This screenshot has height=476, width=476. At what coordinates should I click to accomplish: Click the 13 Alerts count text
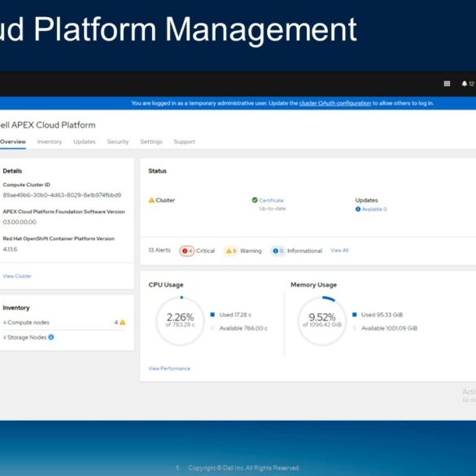pos(159,250)
